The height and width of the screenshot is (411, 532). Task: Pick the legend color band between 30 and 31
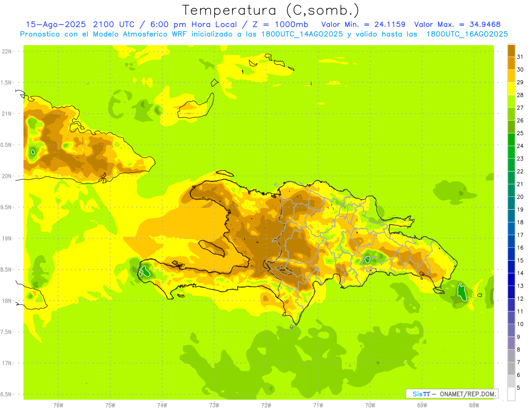point(511,63)
